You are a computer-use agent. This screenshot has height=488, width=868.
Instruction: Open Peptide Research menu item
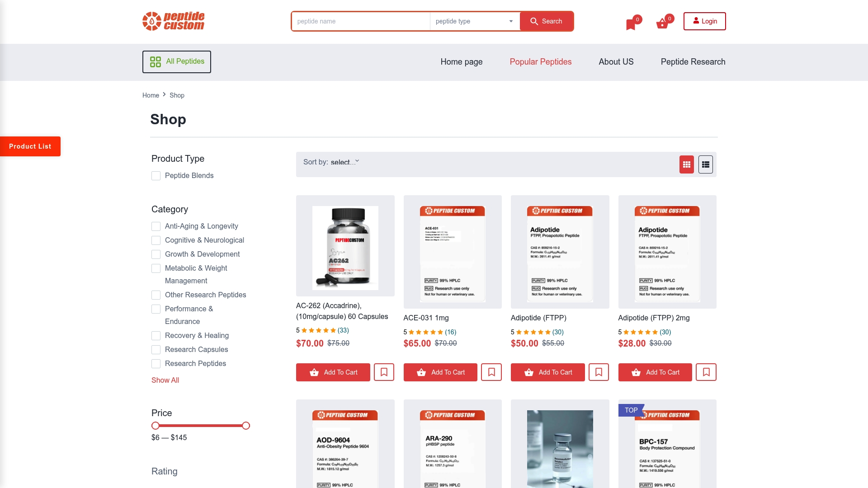[x=693, y=62]
